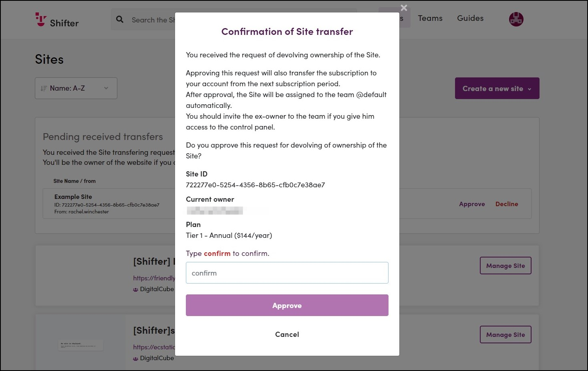
Task: Close the confirmation dialog with X
Action: coord(404,8)
